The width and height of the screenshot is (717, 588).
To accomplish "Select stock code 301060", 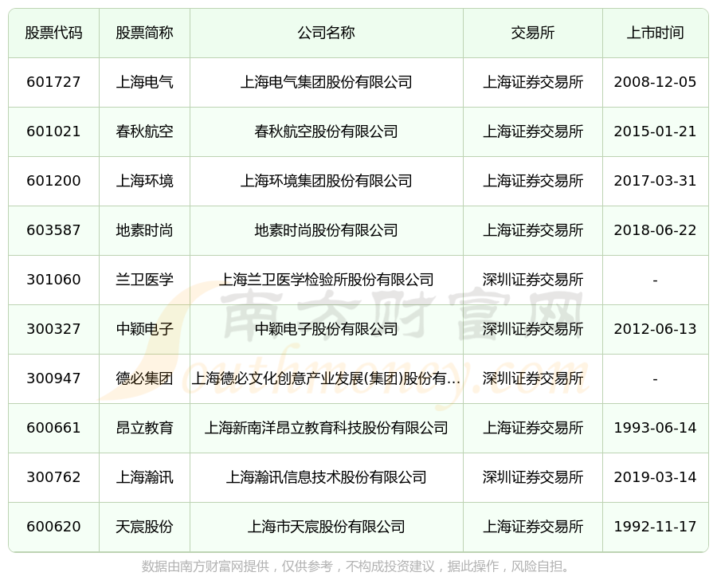I will click(x=53, y=280).
